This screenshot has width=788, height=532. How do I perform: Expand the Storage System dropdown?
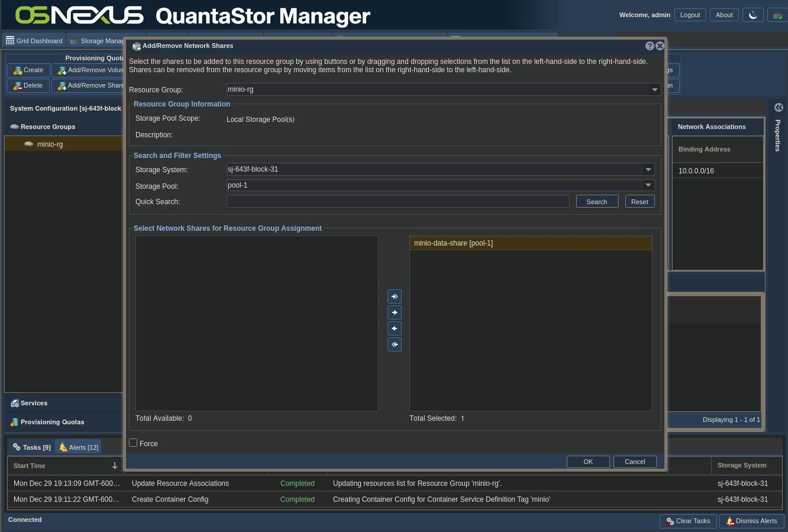[648, 169]
